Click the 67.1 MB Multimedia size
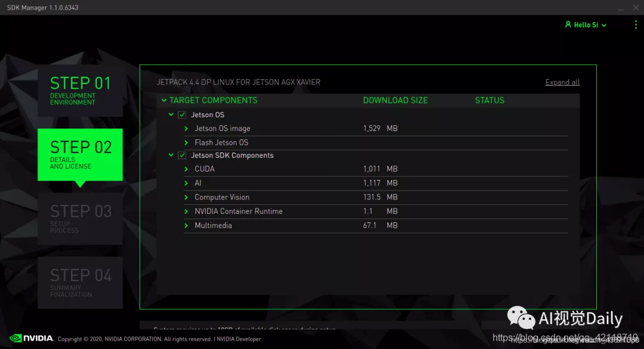Viewport: 644px width, 349px height. [380, 225]
